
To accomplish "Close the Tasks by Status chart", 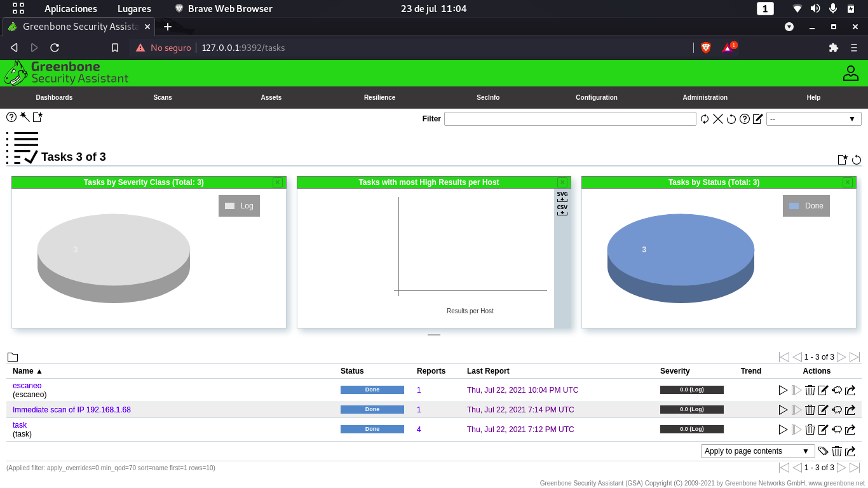I will pyautogui.click(x=848, y=182).
